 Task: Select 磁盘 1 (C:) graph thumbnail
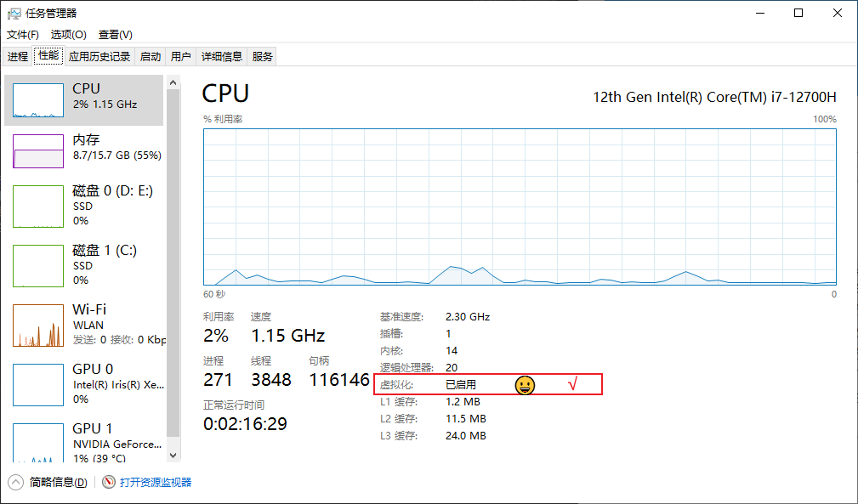[x=38, y=264]
